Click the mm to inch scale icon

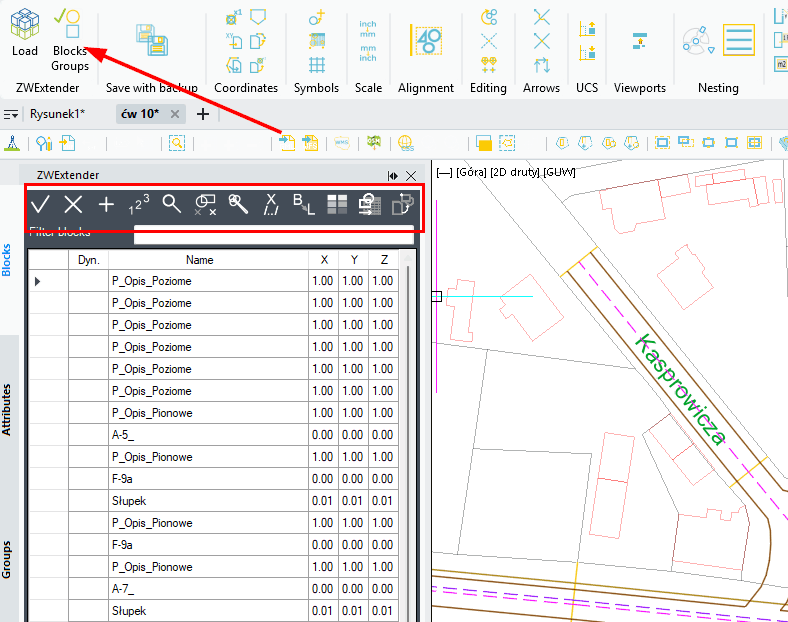[367, 53]
